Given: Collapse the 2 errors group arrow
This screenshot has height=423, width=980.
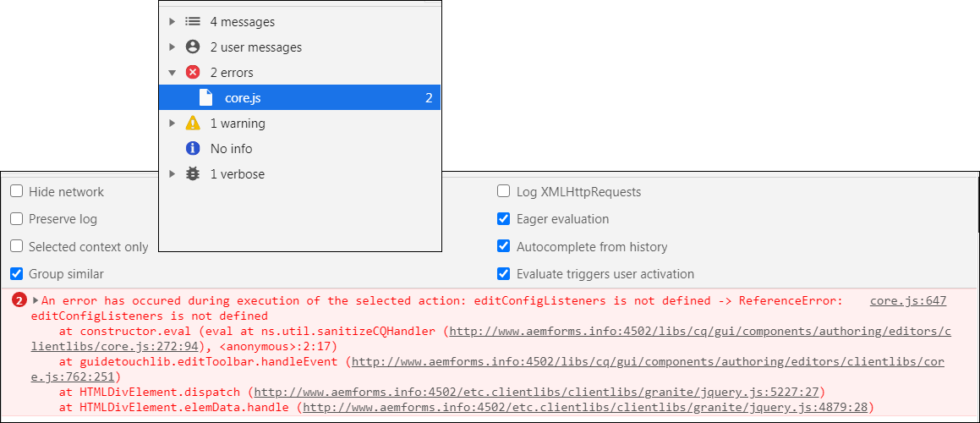Looking at the screenshot, I should [x=172, y=73].
